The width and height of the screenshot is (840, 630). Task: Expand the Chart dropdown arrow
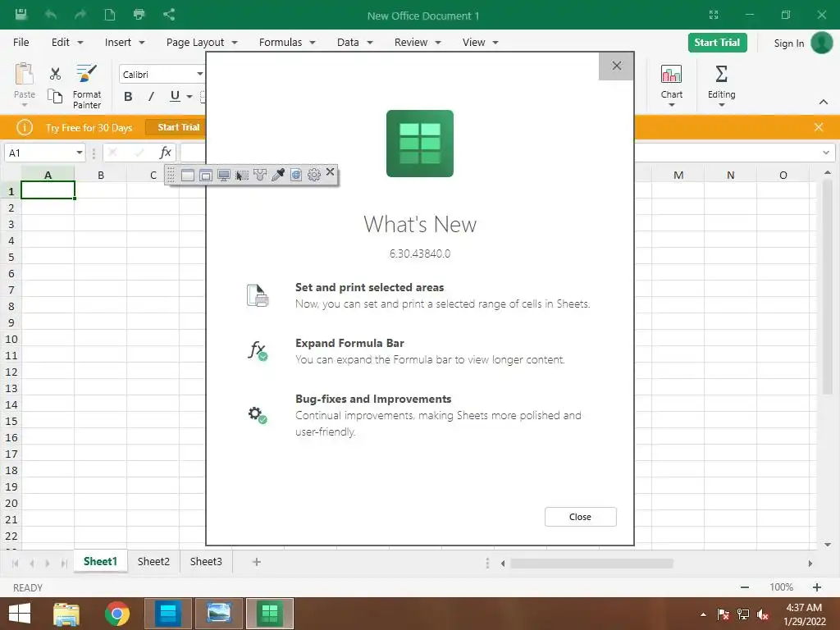(671, 105)
